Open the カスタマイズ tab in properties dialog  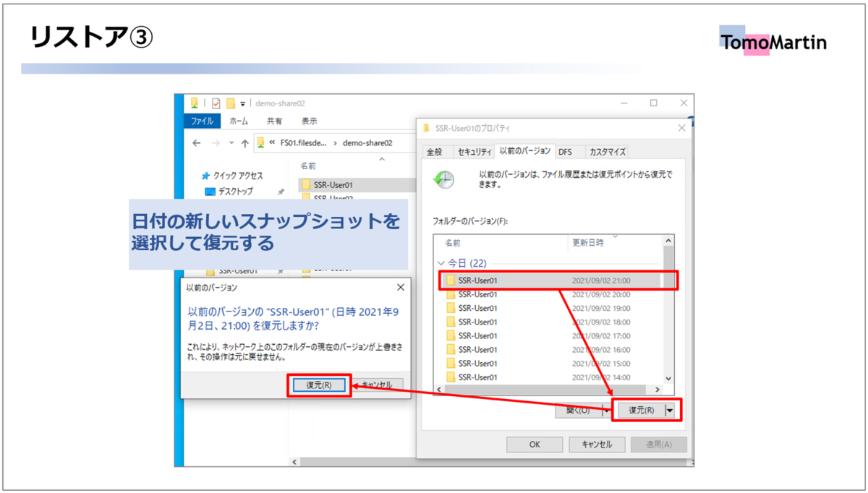coord(607,152)
